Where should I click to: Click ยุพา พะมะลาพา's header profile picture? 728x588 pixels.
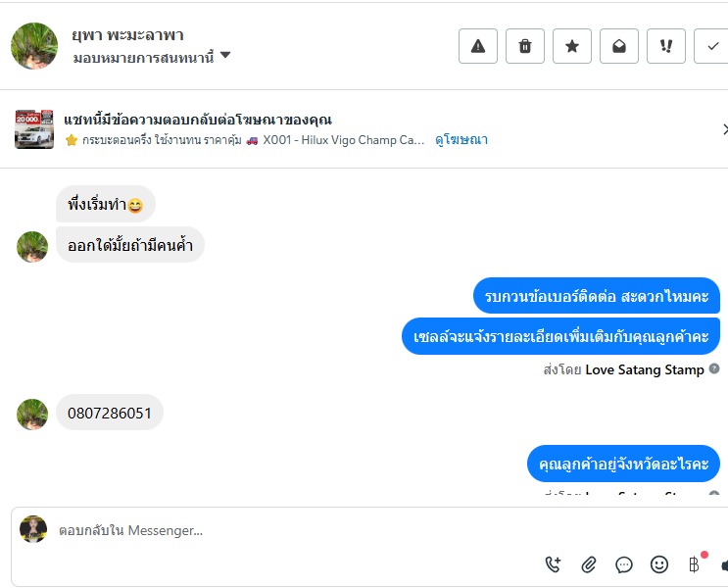pyautogui.click(x=34, y=46)
